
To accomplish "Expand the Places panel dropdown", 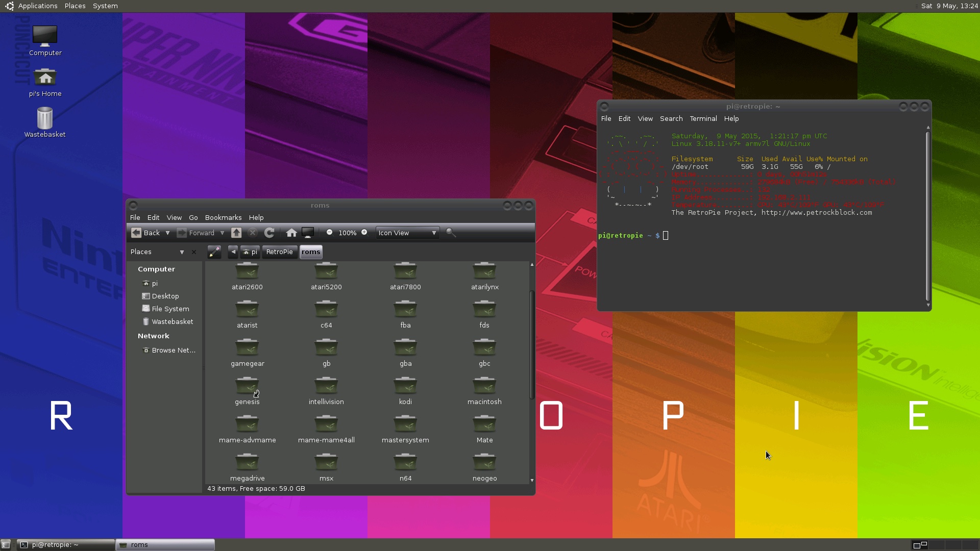I will tap(182, 252).
